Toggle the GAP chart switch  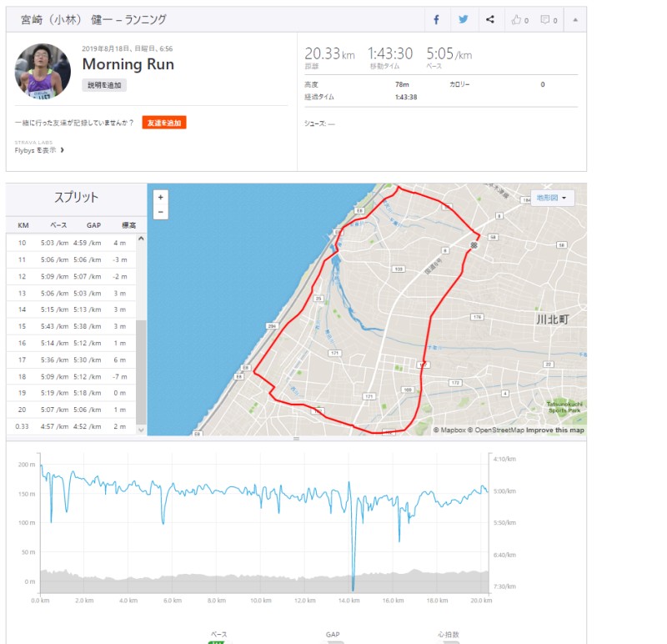[333, 641]
